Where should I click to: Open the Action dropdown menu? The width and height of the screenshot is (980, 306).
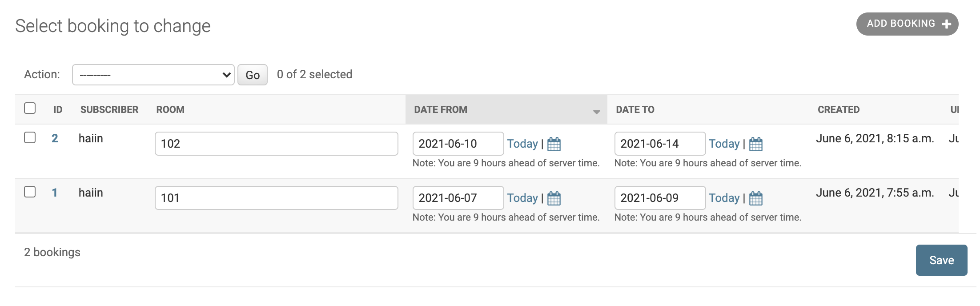pyautogui.click(x=153, y=75)
